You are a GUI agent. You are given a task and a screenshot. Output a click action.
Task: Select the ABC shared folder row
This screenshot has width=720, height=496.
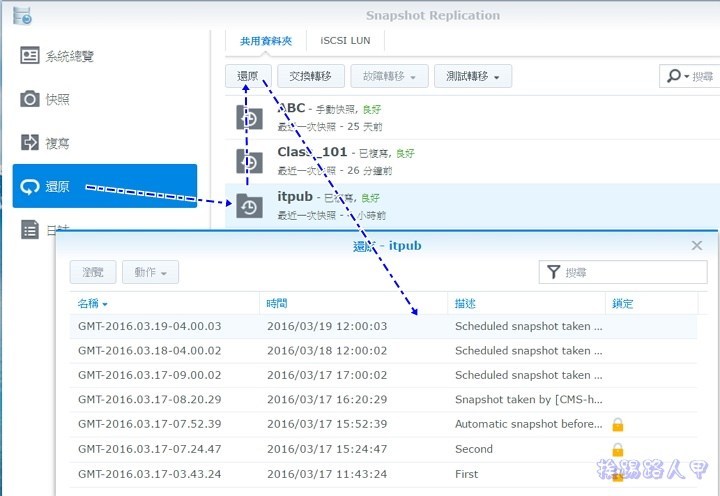tap(472, 118)
